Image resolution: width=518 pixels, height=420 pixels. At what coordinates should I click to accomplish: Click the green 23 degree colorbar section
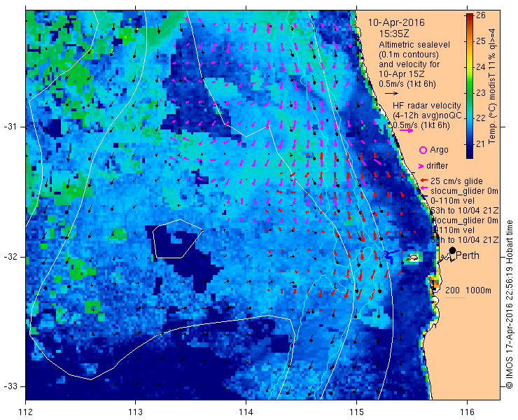coord(470,93)
